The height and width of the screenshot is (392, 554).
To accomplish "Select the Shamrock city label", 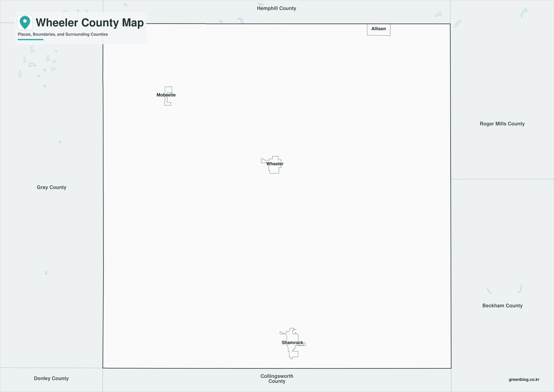I will (293, 343).
